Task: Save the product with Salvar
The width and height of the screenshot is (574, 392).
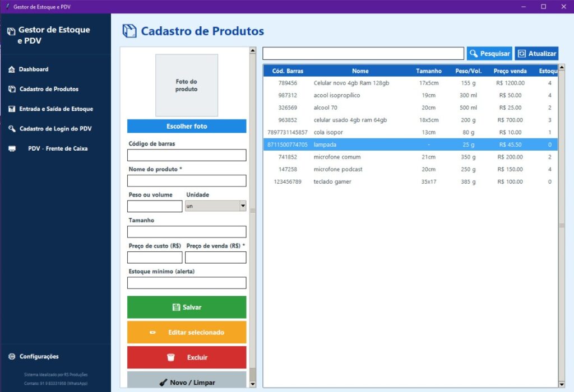Action: (x=187, y=307)
